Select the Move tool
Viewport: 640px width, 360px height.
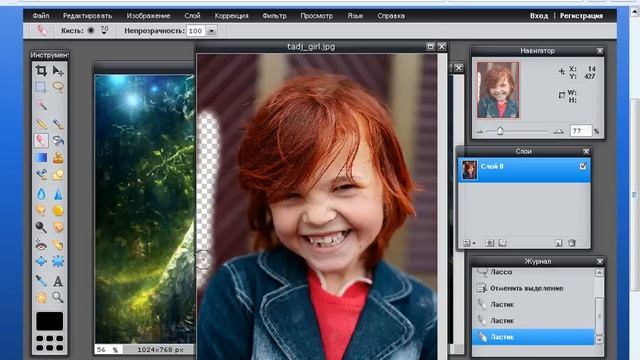click(x=58, y=71)
